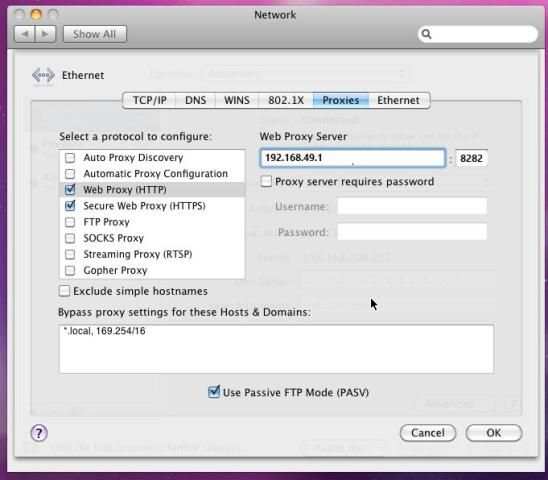Open help with the question mark button
The image size is (548, 480).
tap(39, 433)
